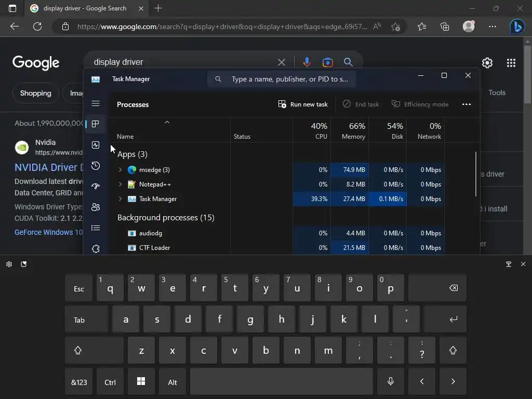Screen dimensions: 532x399
Task: Collapse column header with up chevron
Action: 167,122
